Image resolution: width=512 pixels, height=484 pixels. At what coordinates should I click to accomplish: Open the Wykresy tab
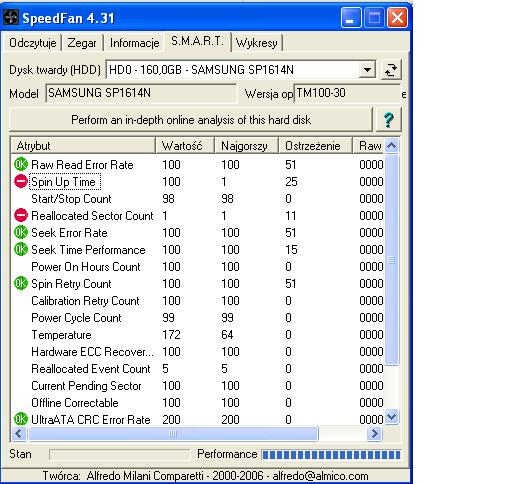tap(257, 43)
